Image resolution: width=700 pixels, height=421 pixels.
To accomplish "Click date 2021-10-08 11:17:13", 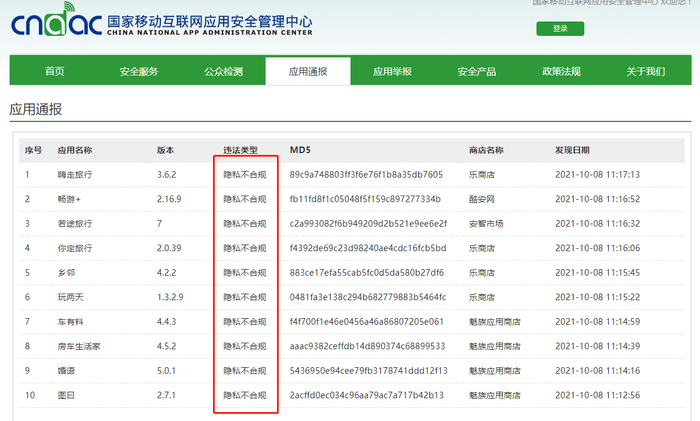I will point(597,175).
